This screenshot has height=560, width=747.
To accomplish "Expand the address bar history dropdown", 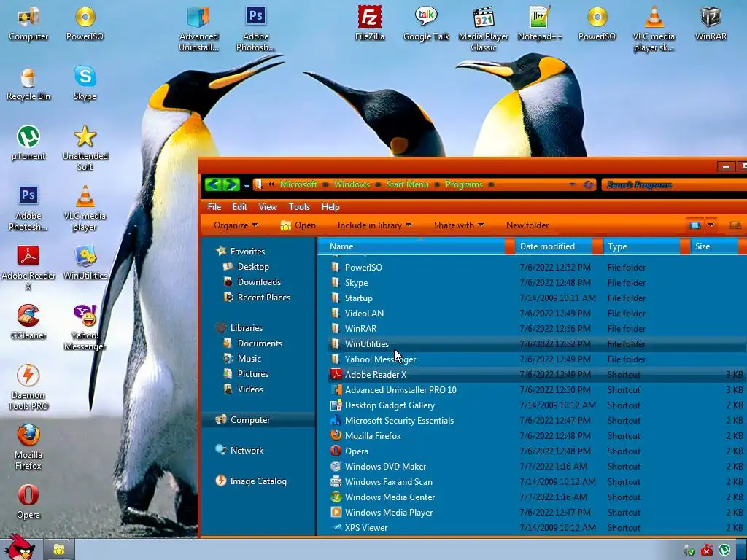I will [572, 184].
